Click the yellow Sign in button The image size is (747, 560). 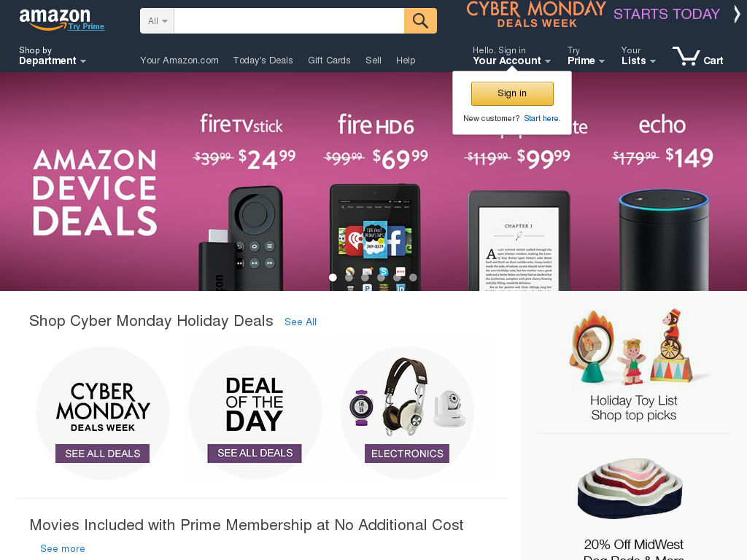512,93
